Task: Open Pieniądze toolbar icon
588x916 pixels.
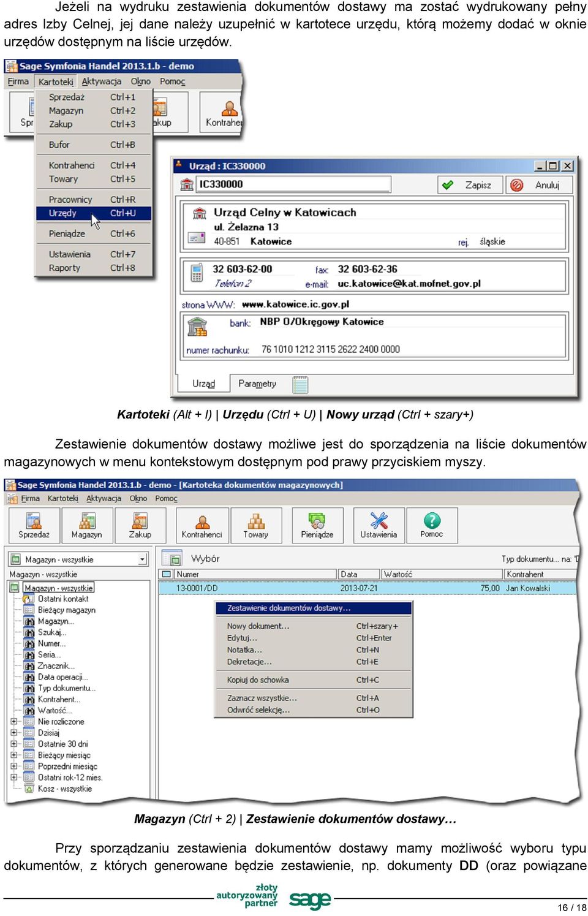Action: pyautogui.click(x=317, y=525)
